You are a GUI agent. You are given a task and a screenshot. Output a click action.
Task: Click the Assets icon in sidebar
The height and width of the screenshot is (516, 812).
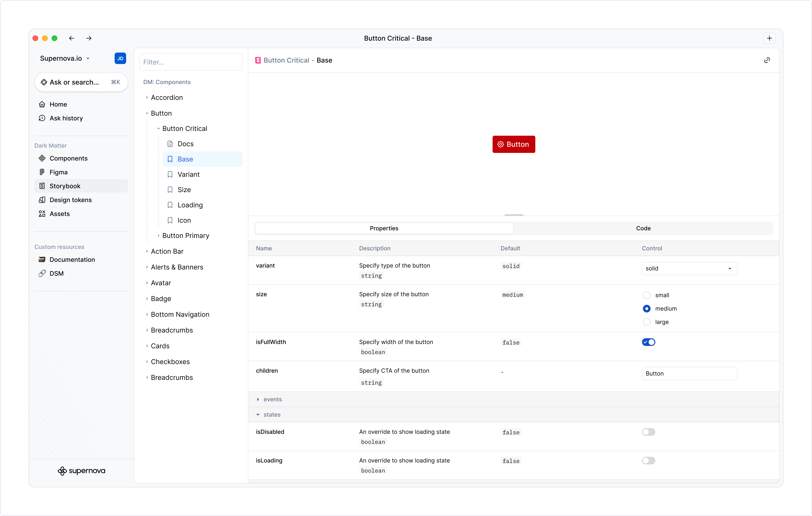pyautogui.click(x=42, y=214)
